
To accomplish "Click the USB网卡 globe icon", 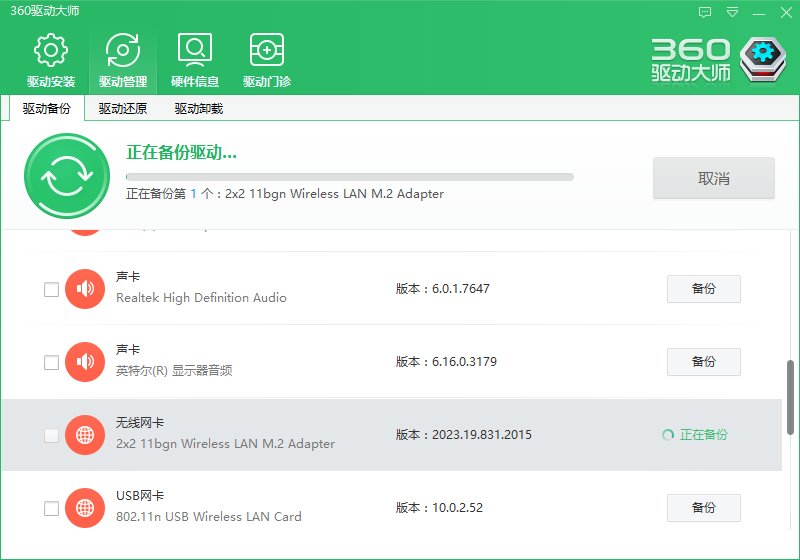I will click(85, 508).
